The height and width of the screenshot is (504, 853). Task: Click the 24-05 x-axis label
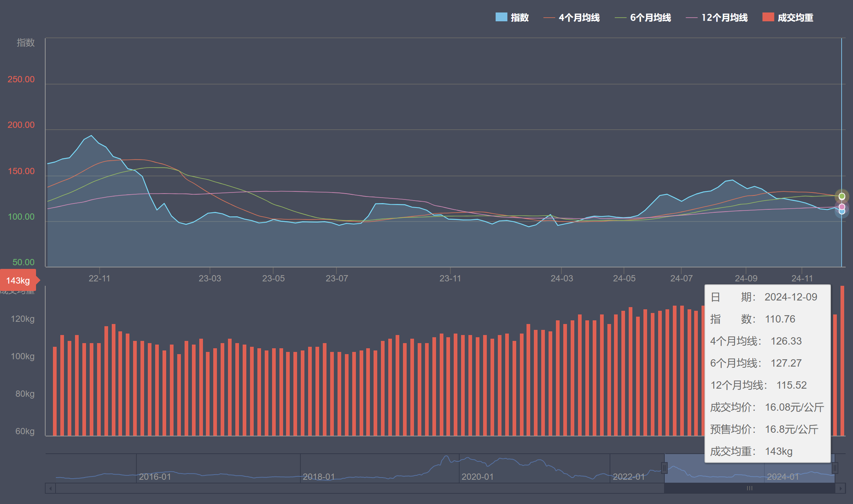point(624,278)
